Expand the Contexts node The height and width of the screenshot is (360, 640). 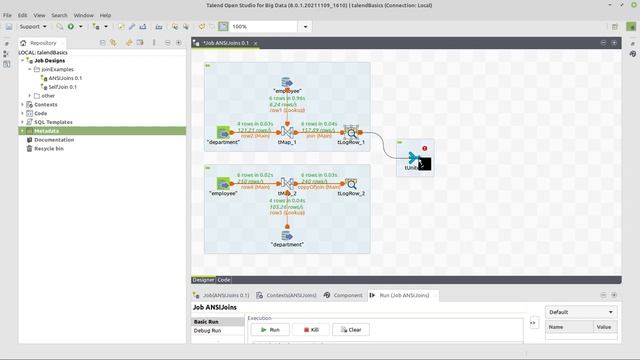22,104
